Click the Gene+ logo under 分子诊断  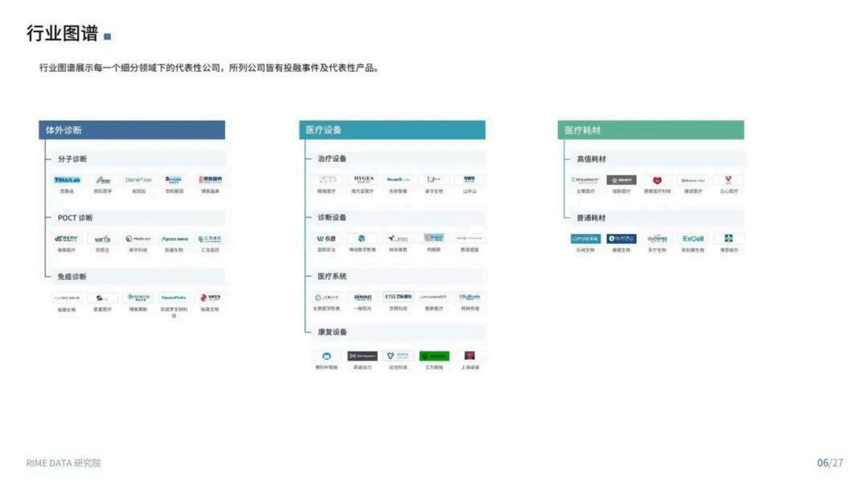click(x=138, y=179)
